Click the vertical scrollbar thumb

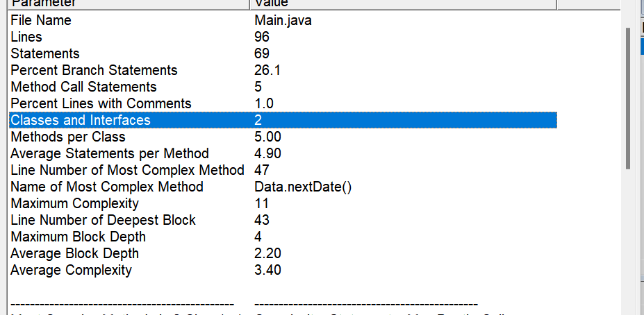[x=629, y=97]
